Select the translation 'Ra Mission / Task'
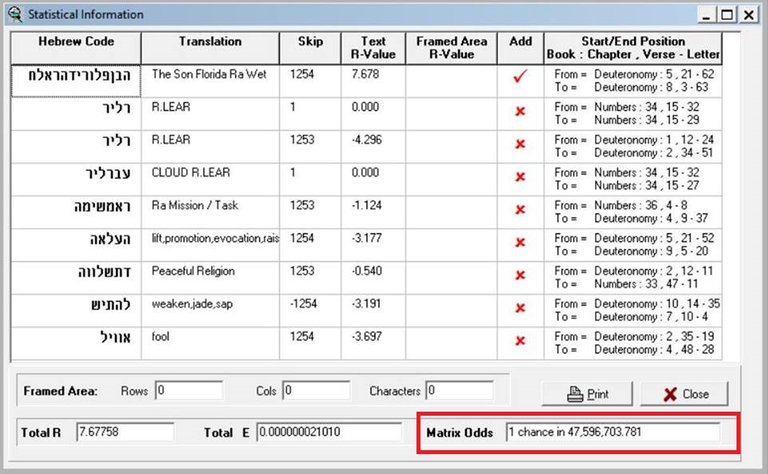The width and height of the screenshot is (768, 474). pos(195,205)
